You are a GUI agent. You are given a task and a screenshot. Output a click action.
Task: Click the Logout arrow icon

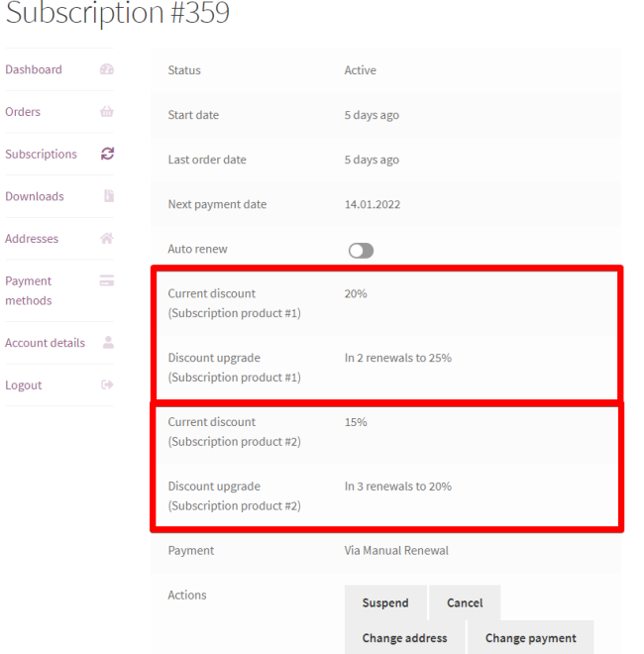pyautogui.click(x=107, y=384)
